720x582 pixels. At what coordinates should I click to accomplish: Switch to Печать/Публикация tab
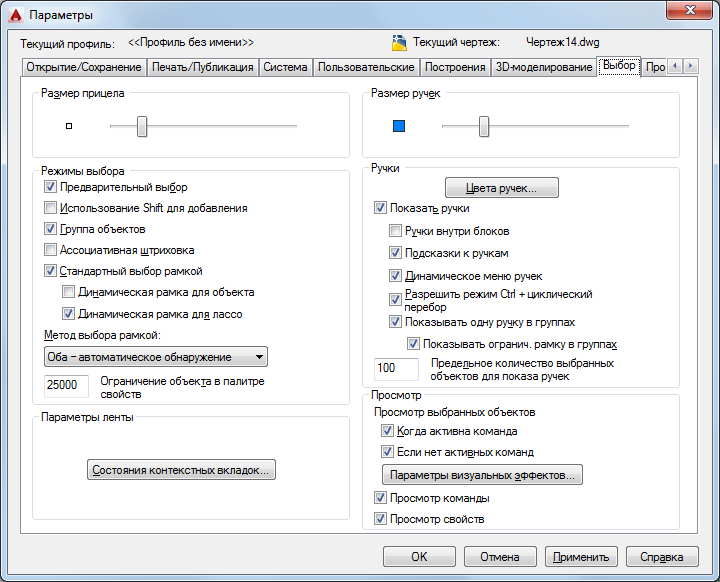pyautogui.click(x=202, y=67)
